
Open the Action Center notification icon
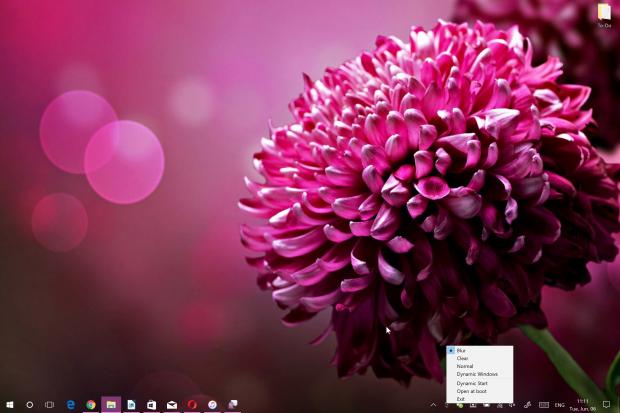pos(607,404)
